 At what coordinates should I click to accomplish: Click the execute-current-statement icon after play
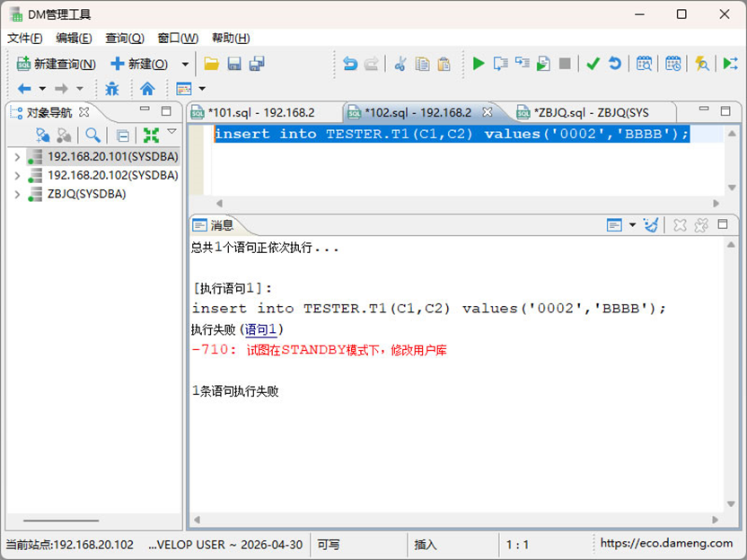click(500, 64)
